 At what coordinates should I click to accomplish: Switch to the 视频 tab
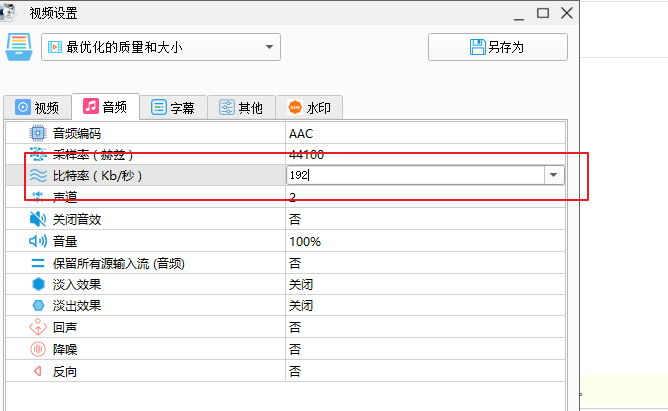(37, 107)
